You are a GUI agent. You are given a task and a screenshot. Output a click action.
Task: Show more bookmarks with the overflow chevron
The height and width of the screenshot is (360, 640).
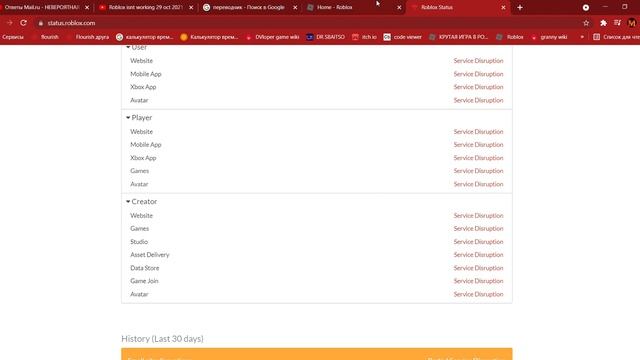(x=582, y=37)
